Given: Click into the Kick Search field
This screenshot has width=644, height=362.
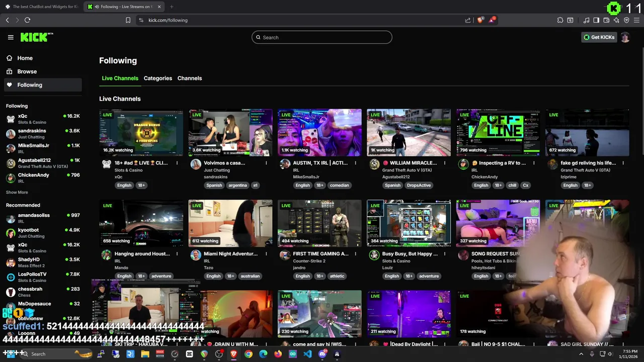Looking at the screenshot, I should pos(322,37).
